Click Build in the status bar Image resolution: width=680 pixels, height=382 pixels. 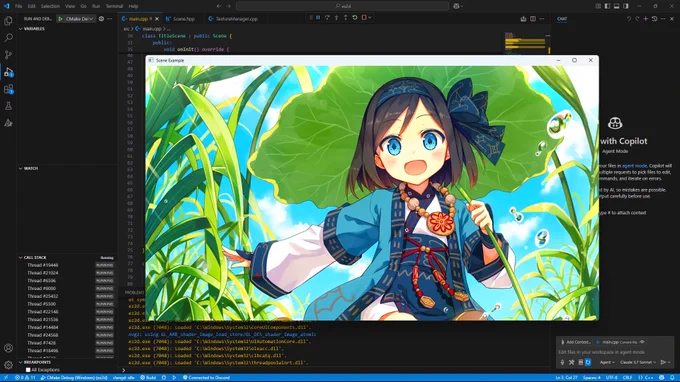coord(148,378)
